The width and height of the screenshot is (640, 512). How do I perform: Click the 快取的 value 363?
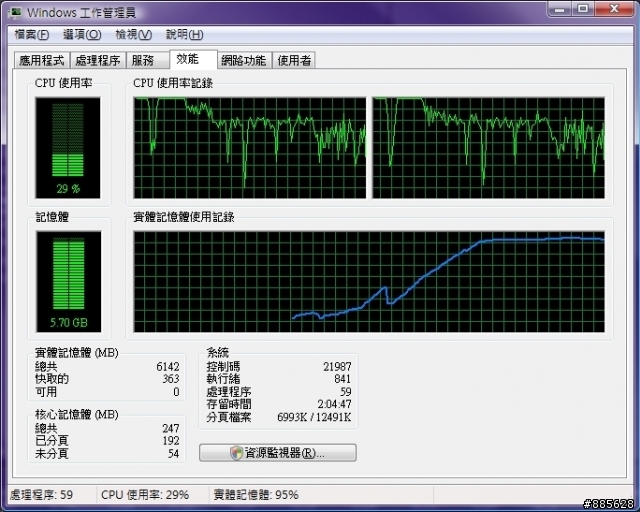171,379
